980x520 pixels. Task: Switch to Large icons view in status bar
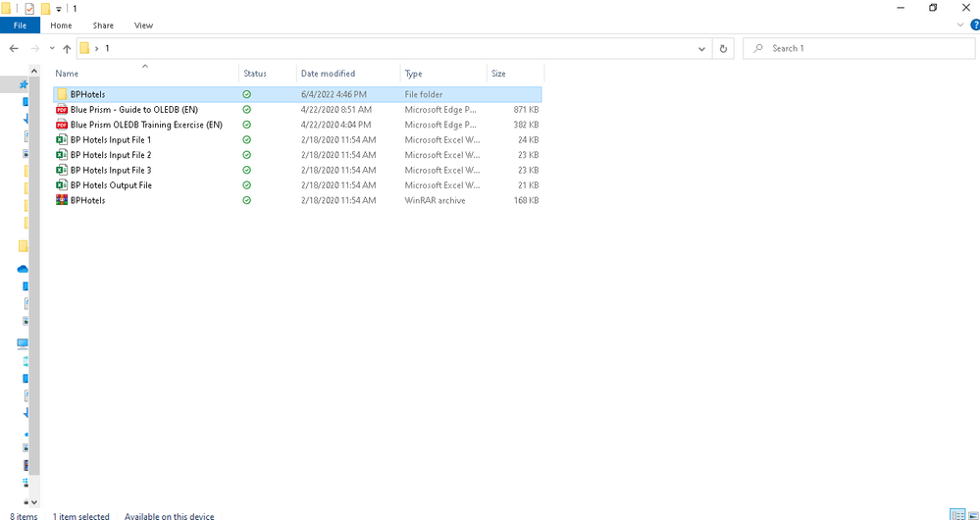pos(972,515)
